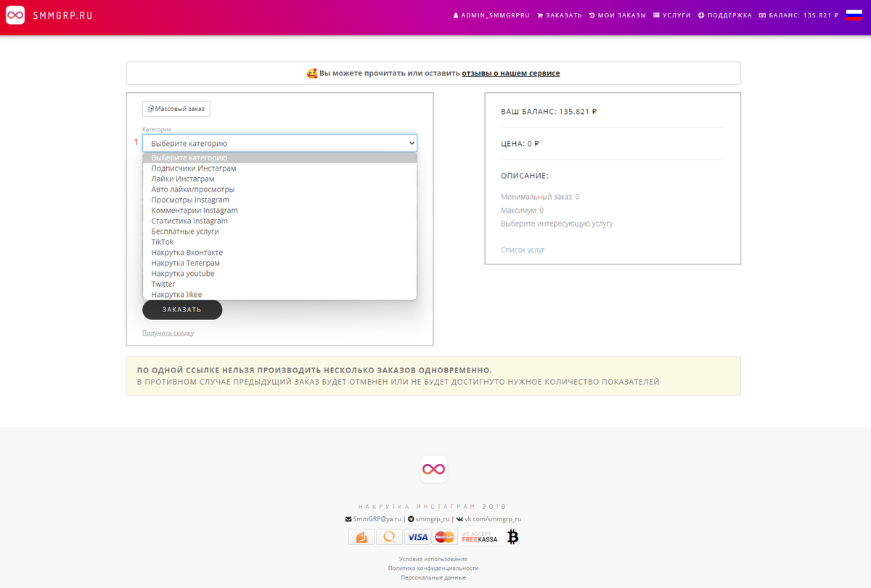The image size is (871, 588).
Task: Click the MasterCard payment icon
Action: tap(444, 537)
